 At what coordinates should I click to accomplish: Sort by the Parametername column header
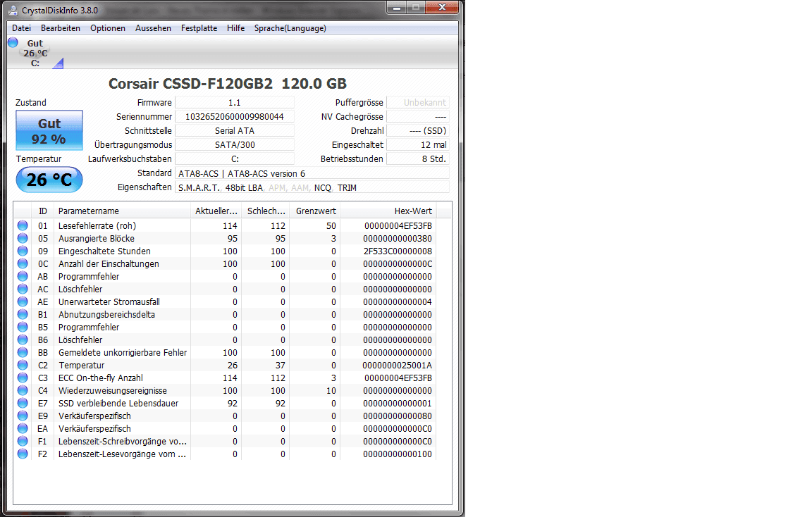[x=122, y=211]
